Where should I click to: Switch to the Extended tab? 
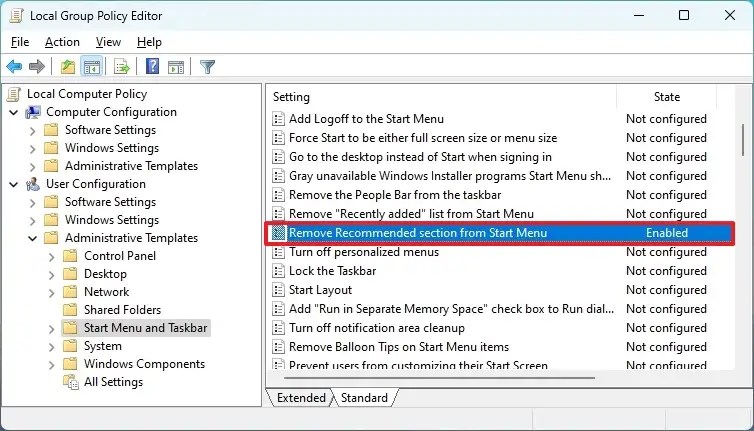(301, 398)
